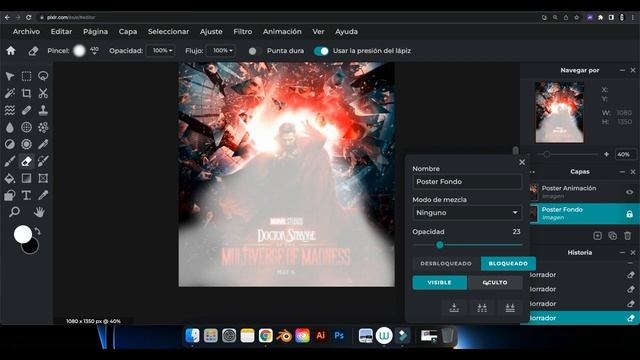Select the Magic Wand tool
Viewport: 640px width, 360px height.
[10, 93]
